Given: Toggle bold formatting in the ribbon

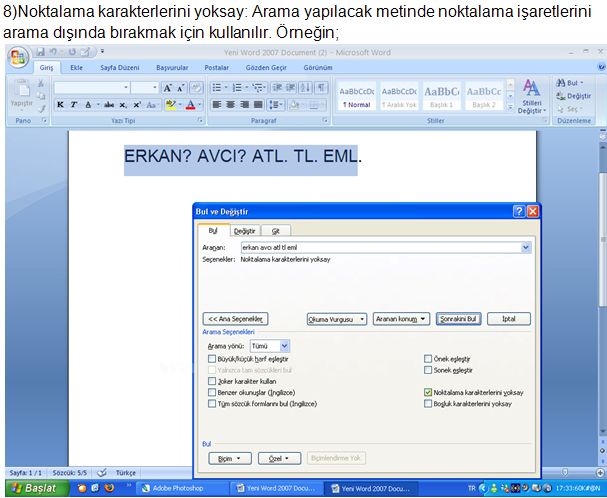Looking at the screenshot, I should coord(61,105).
